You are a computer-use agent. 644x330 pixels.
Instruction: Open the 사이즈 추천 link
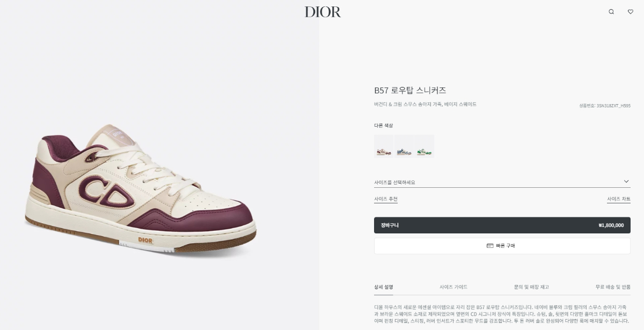coord(386,199)
